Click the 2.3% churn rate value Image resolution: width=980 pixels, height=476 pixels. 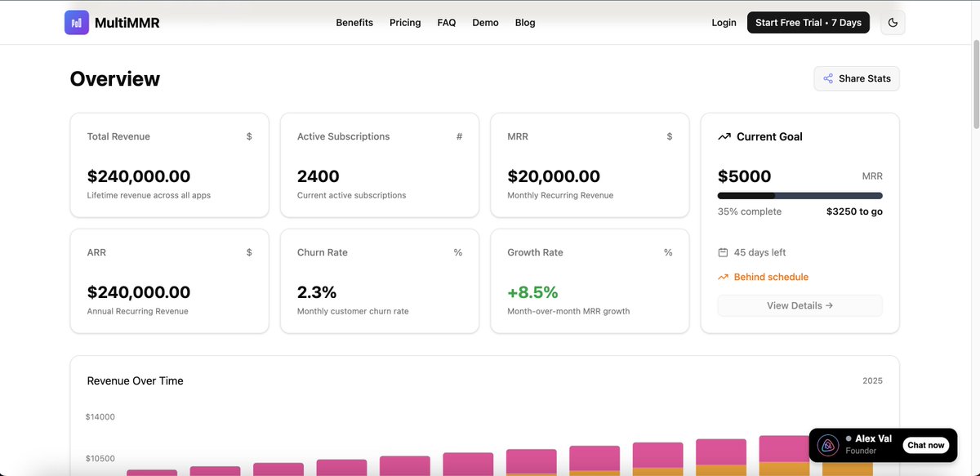coord(317,292)
